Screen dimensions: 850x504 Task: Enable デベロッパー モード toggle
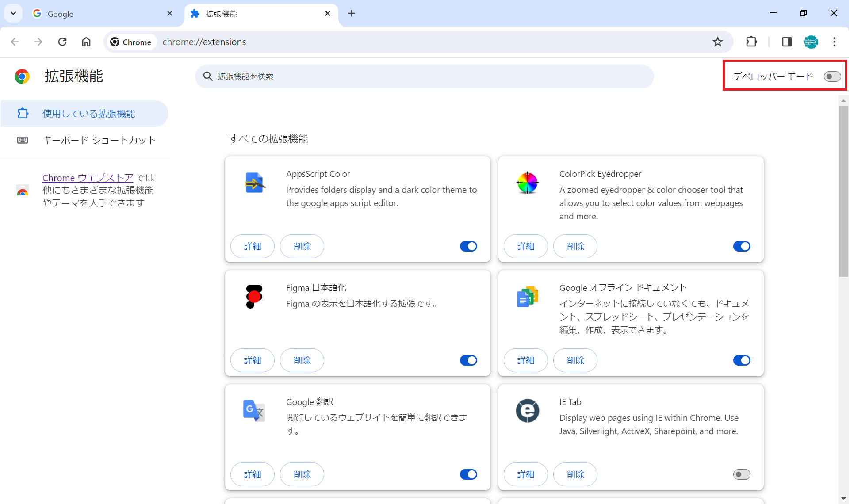832,76
